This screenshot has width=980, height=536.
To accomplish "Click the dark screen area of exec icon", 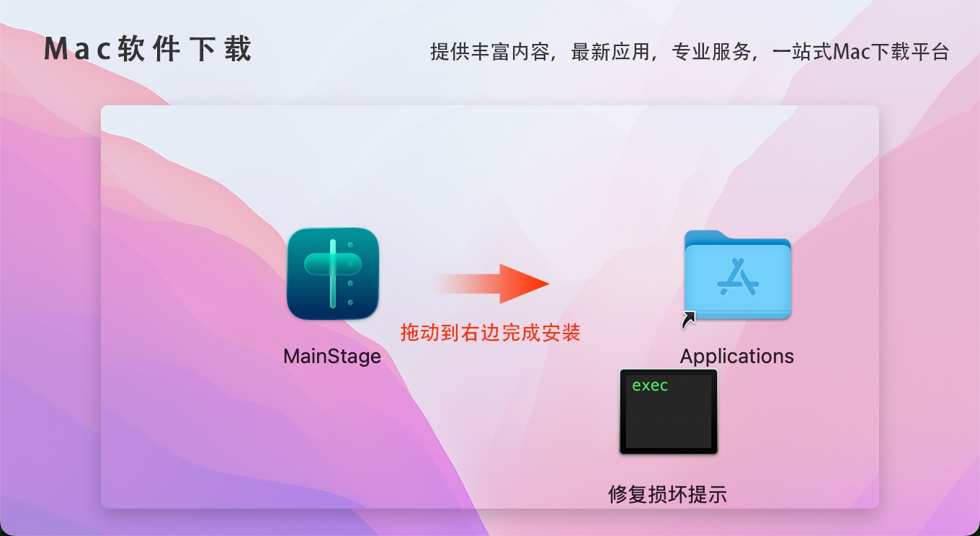I will 669,412.
